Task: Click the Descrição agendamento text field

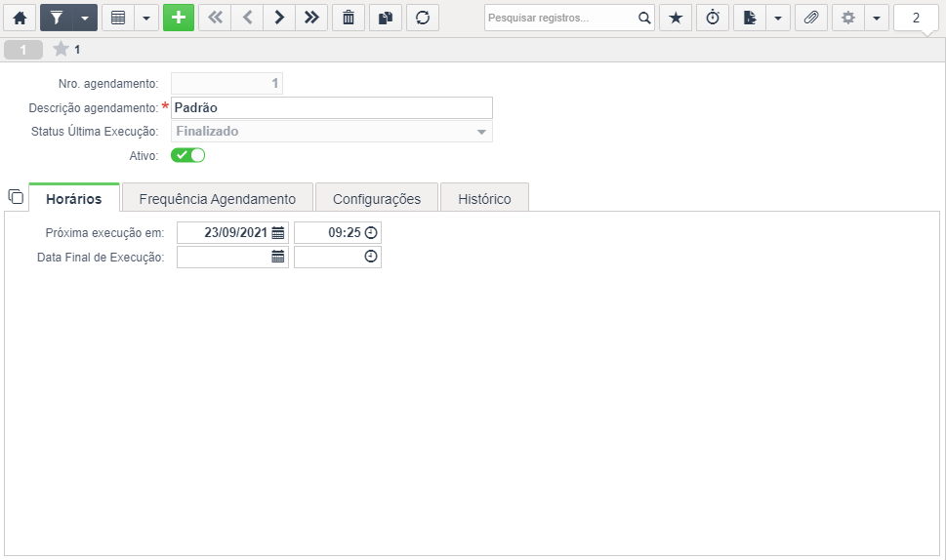Action: point(331,108)
